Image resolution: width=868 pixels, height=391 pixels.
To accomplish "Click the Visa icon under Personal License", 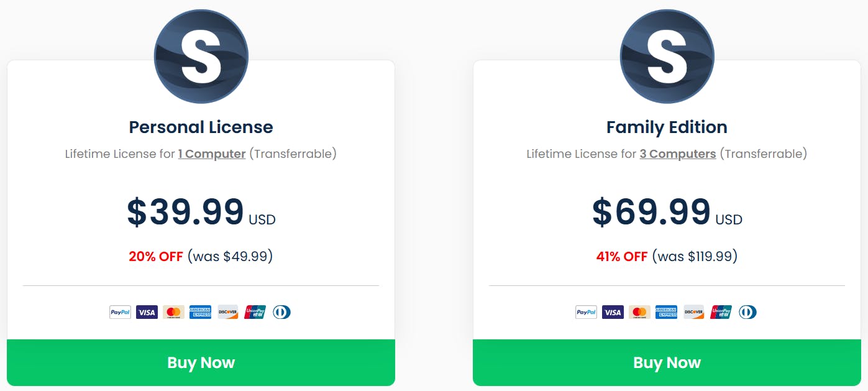I will [x=147, y=312].
